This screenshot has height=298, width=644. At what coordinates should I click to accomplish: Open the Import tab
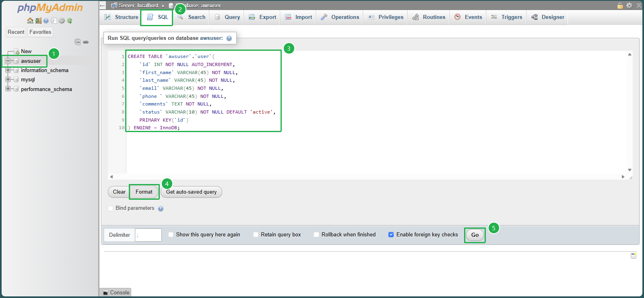[x=299, y=17]
